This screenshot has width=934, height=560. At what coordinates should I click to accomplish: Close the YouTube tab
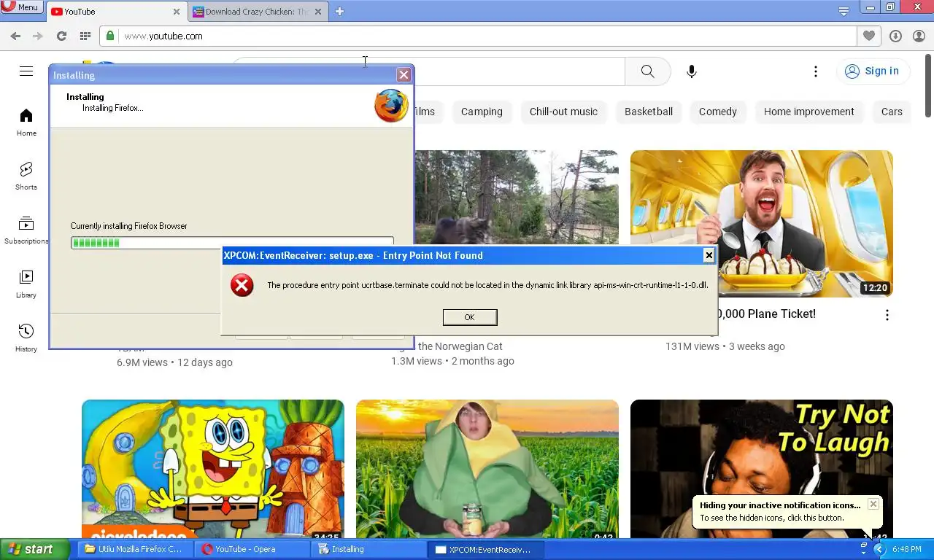pos(177,12)
